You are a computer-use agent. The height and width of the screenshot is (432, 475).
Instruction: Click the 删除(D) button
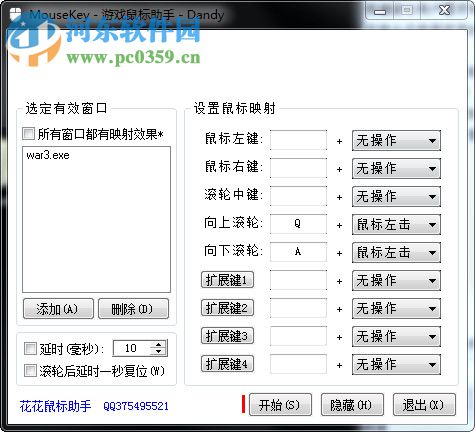tap(133, 309)
